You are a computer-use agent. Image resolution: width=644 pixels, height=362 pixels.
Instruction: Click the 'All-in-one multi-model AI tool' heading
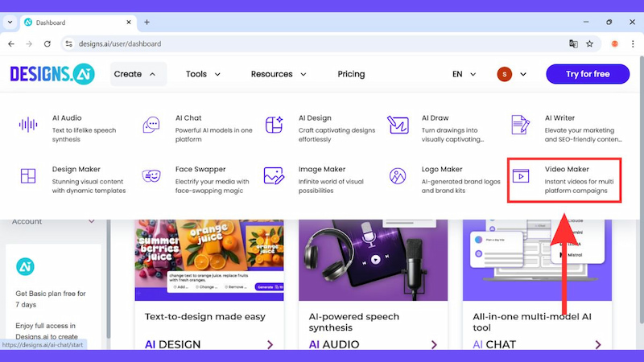coord(532,322)
